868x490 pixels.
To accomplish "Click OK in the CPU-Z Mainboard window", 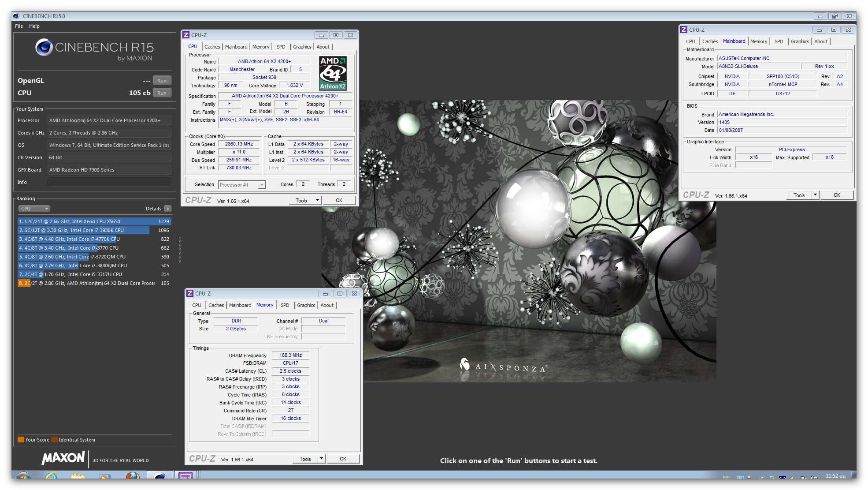I will tap(837, 195).
